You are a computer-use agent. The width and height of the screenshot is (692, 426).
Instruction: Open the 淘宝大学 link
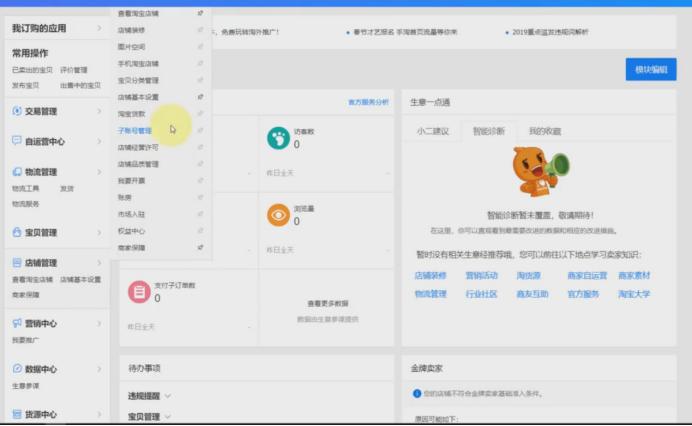(634, 294)
